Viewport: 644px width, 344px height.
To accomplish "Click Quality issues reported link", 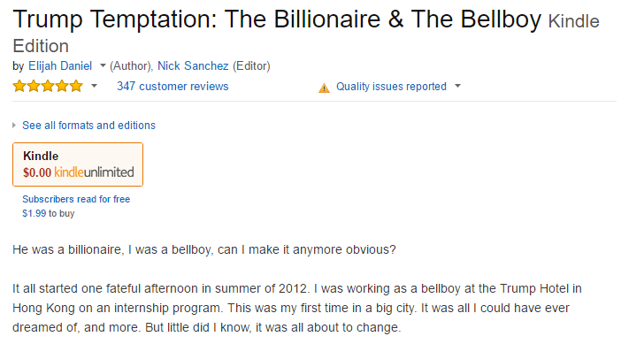I will [391, 86].
